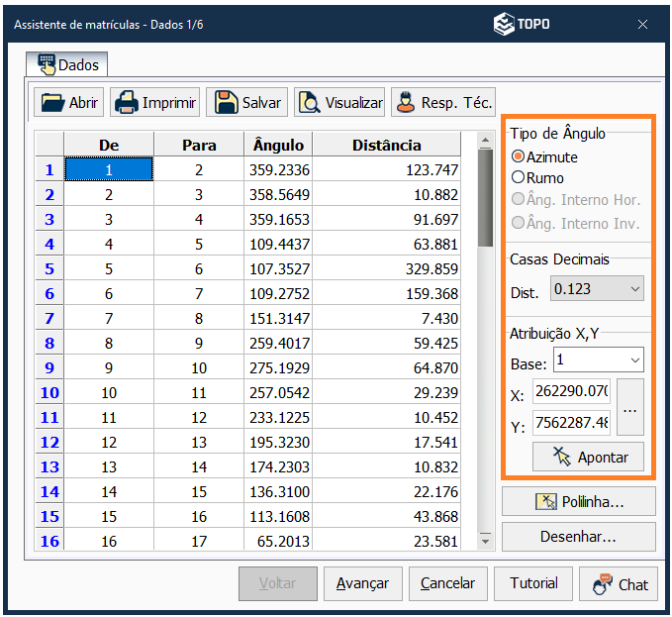
Task: Click the Imprimir printer icon
Action: (x=126, y=102)
